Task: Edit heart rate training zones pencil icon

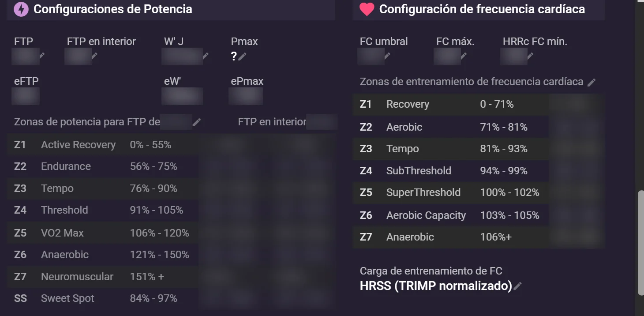Action: click(592, 82)
